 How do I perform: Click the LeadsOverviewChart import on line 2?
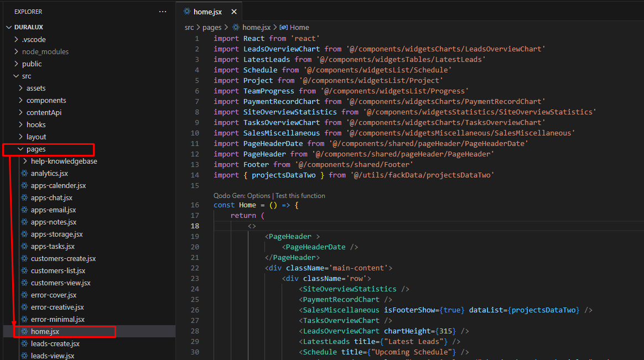[x=282, y=49]
